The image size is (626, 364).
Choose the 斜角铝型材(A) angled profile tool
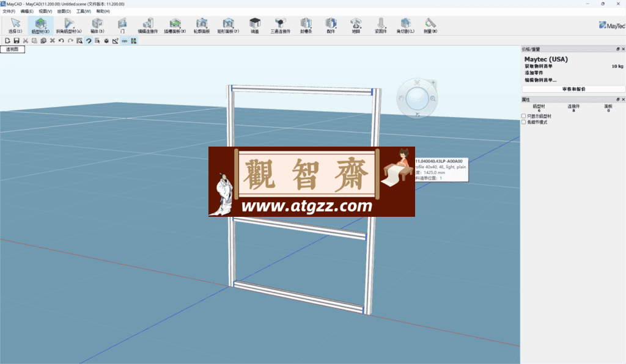coord(68,26)
